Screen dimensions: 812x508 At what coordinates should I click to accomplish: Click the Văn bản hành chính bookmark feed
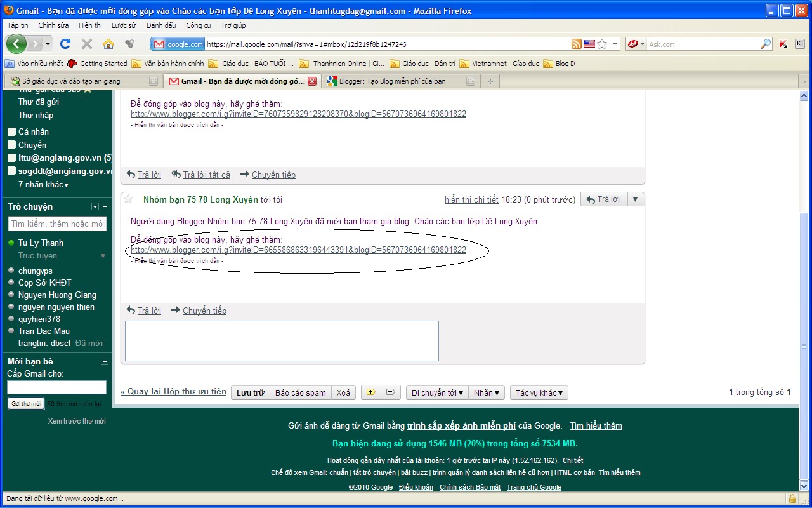(x=167, y=63)
